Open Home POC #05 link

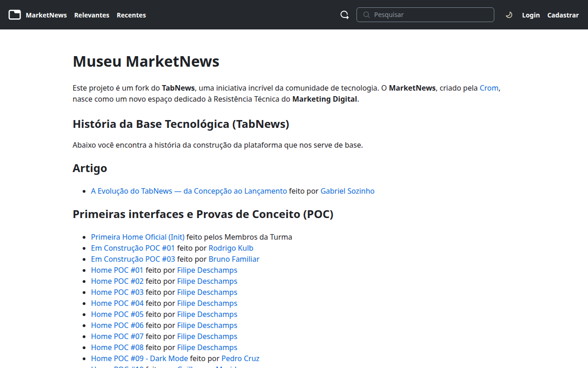[117, 314]
